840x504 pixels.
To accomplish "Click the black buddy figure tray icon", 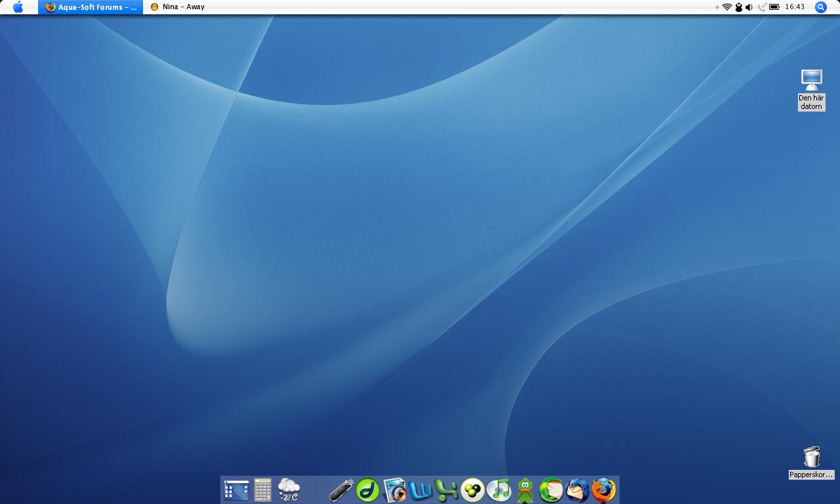I will [738, 7].
